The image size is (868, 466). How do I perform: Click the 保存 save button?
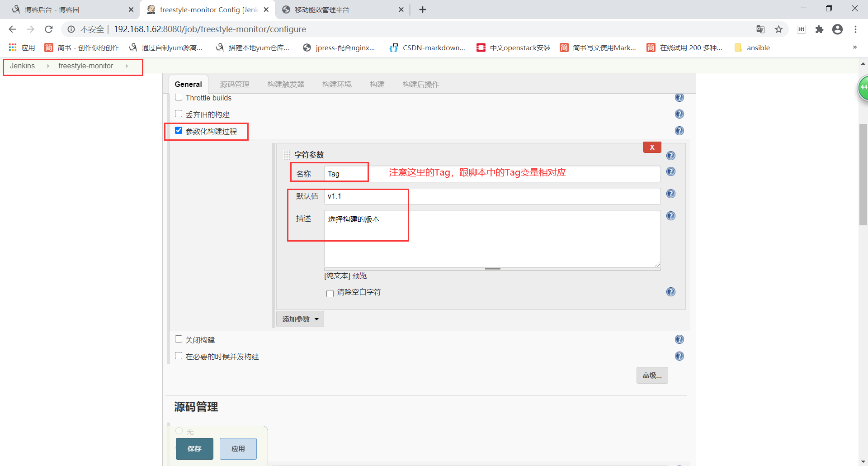pyautogui.click(x=194, y=448)
